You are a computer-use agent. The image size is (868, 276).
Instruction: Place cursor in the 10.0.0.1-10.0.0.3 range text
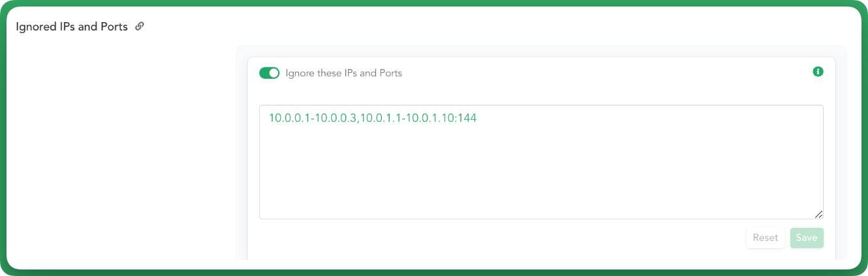pyautogui.click(x=313, y=118)
